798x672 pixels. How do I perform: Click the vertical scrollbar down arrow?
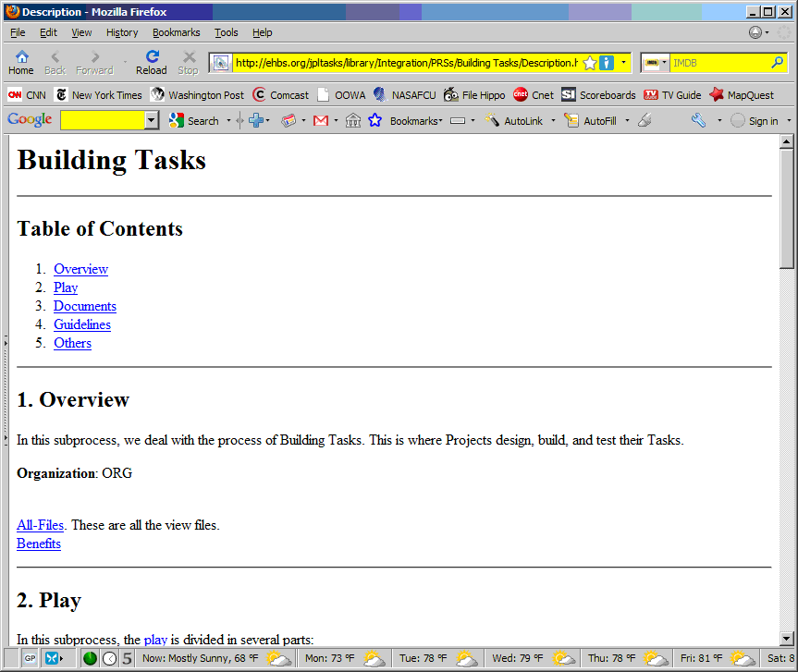786,639
